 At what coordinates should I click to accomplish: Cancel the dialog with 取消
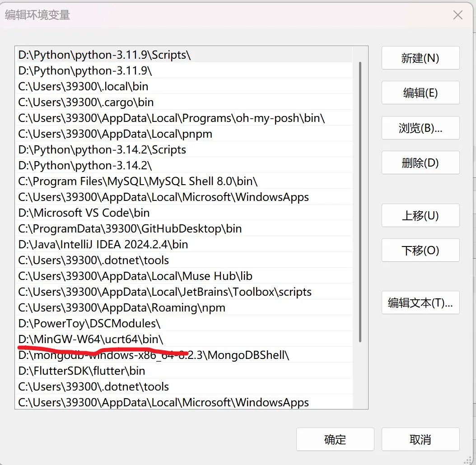click(420, 439)
